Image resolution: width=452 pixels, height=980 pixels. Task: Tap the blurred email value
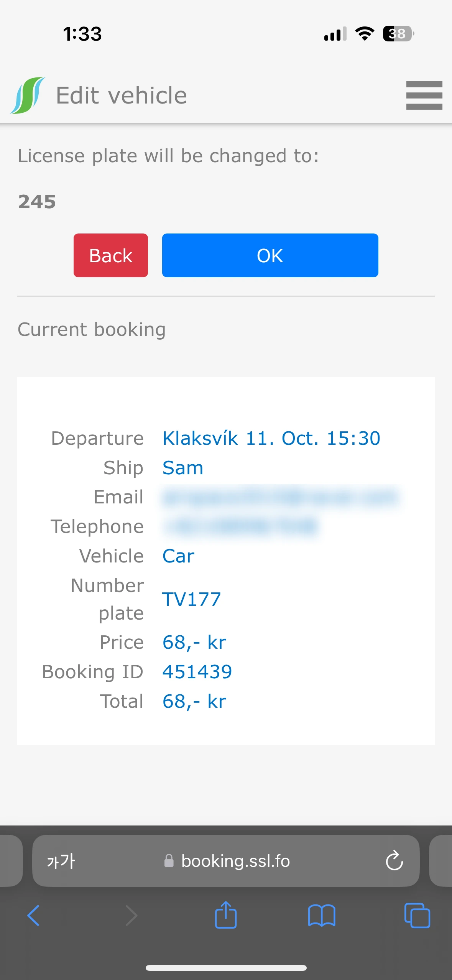pos(281,497)
